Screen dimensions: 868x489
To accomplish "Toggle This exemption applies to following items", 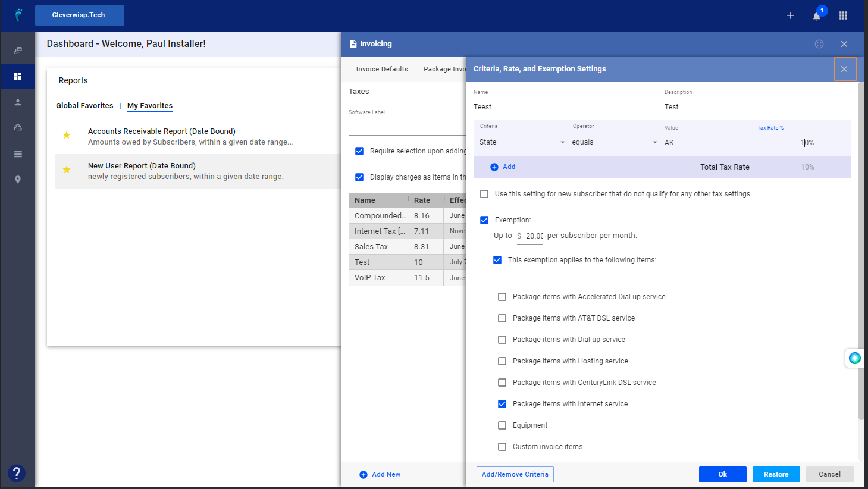I will 497,260.
